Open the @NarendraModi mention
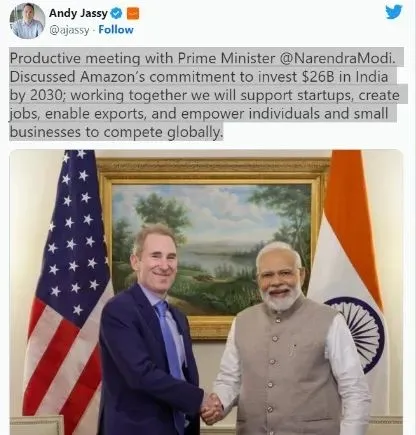416x435 pixels. pos(337,58)
